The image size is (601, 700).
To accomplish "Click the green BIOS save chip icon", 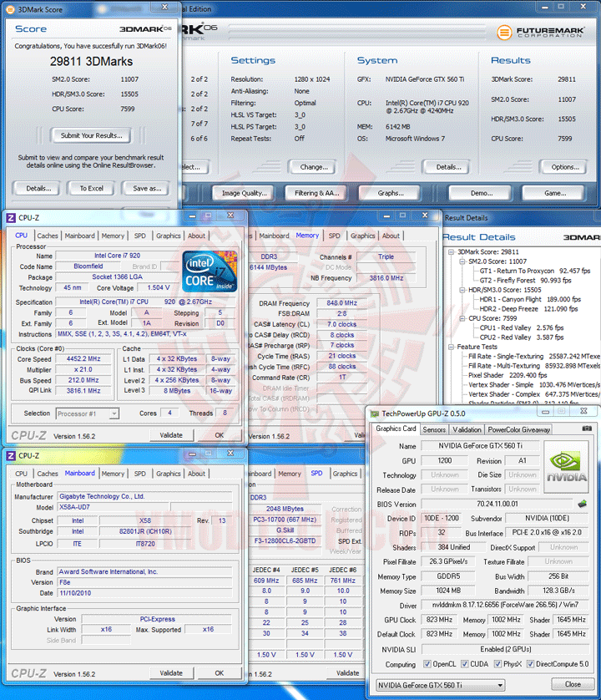I will [x=583, y=504].
